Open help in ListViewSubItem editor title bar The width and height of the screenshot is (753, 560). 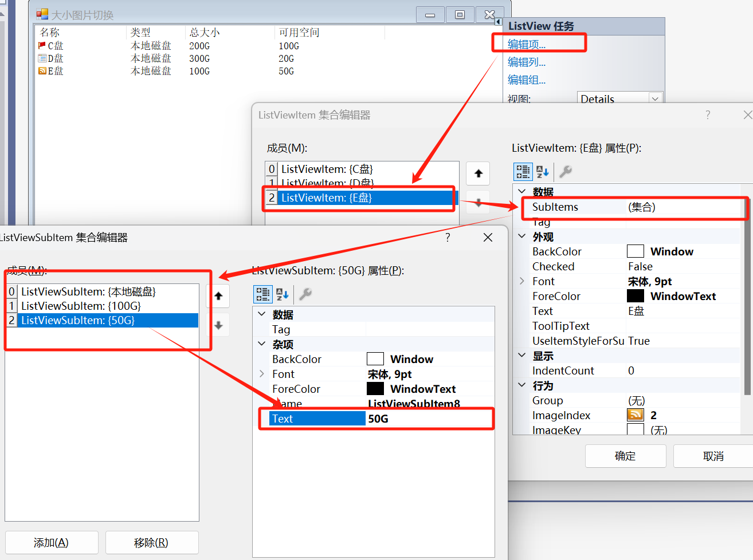pyautogui.click(x=448, y=238)
